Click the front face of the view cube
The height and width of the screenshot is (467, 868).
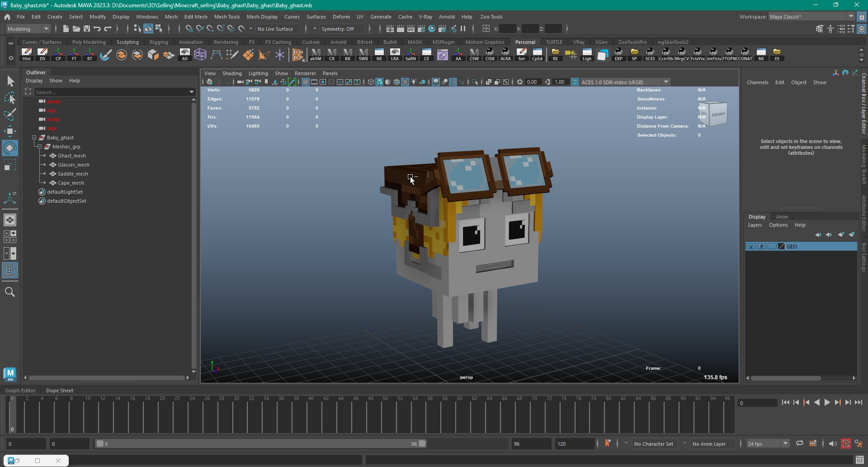click(718, 114)
